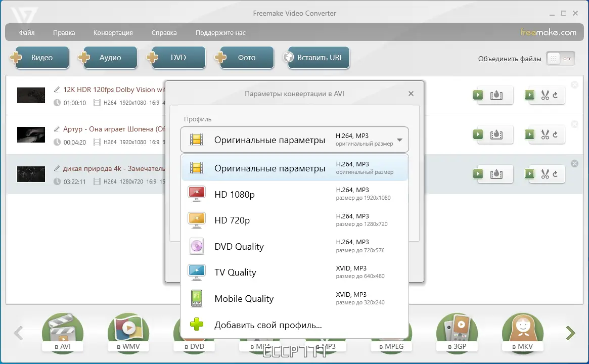Click the Артур - Она играет Шопена title

click(114, 129)
